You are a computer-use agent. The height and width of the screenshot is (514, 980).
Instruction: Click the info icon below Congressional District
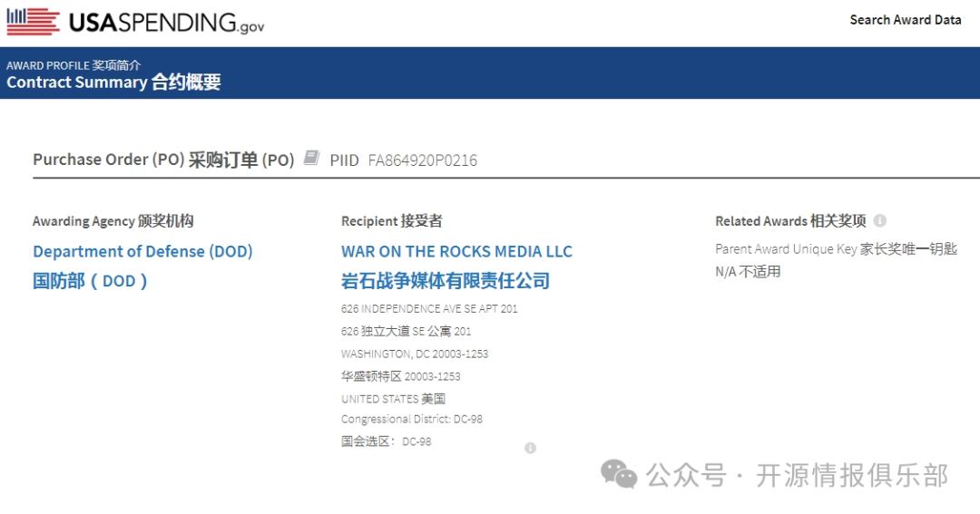coord(530,448)
